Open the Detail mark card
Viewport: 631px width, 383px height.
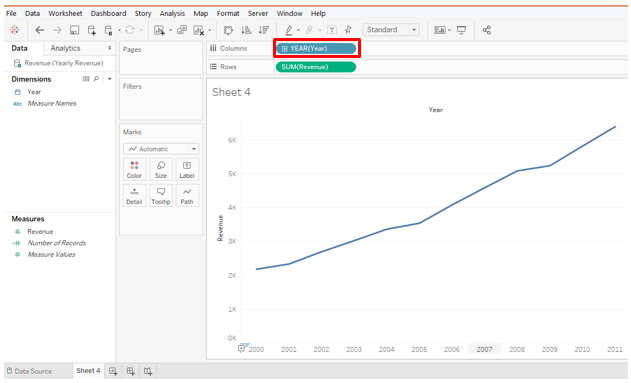point(134,196)
